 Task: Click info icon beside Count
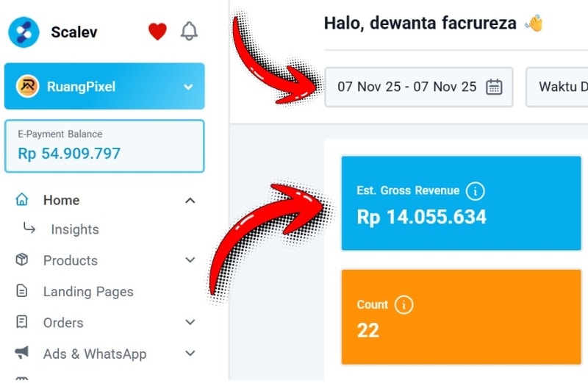404,304
